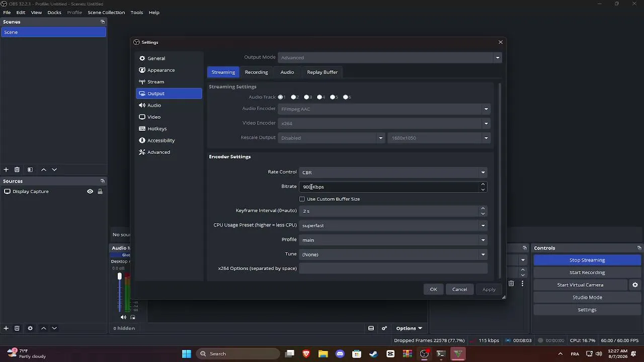Move the scene down in Scenes toolbar
Image resolution: width=644 pixels, height=362 pixels.
click(54, 170)
